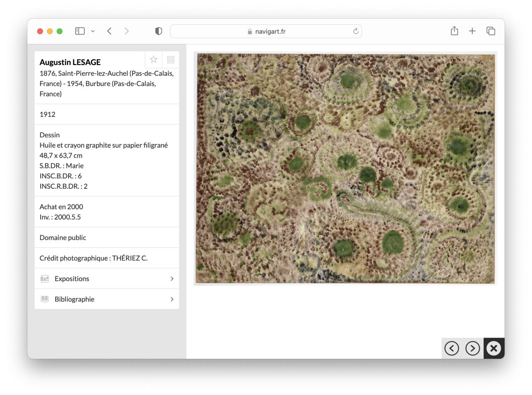Open the privacy shield report
Viewport: 532px width, 395px height.
(x=158, y=31)
